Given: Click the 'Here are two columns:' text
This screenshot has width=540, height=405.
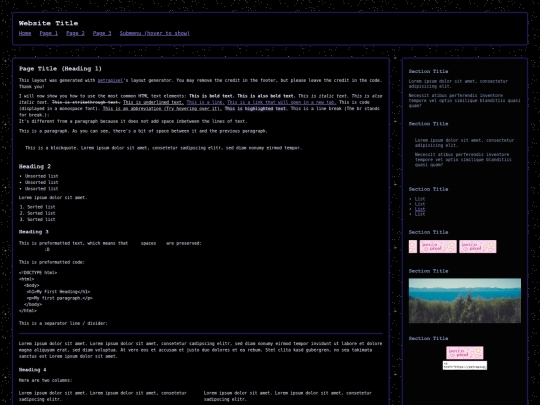Looking at the screenshot, I should tap(45, 381).
